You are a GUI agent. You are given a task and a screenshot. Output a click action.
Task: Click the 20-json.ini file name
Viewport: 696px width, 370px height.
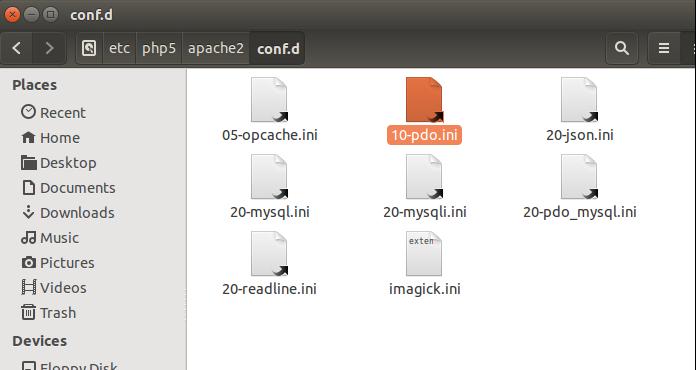[x=580, y=135]
